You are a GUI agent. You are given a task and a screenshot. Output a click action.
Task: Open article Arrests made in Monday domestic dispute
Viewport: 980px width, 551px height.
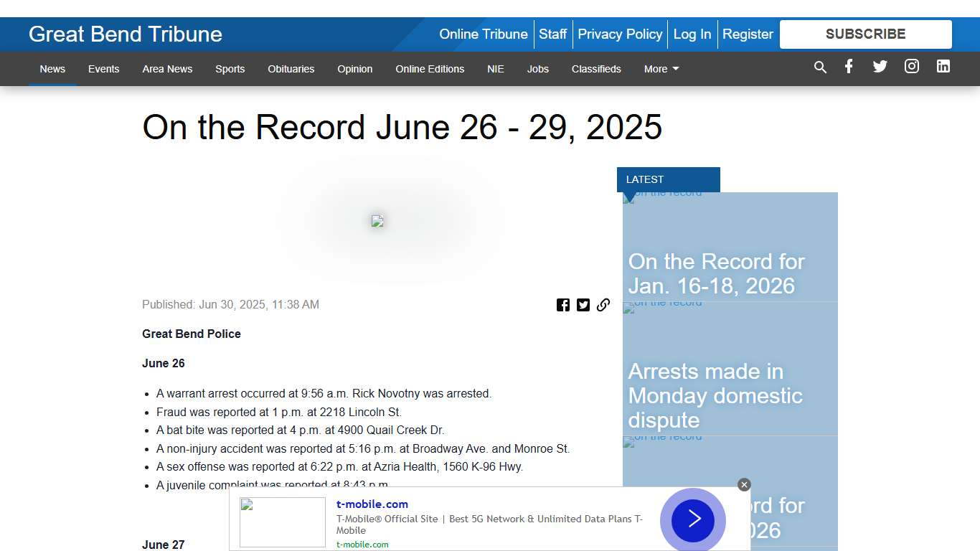(x=715, y=395)
